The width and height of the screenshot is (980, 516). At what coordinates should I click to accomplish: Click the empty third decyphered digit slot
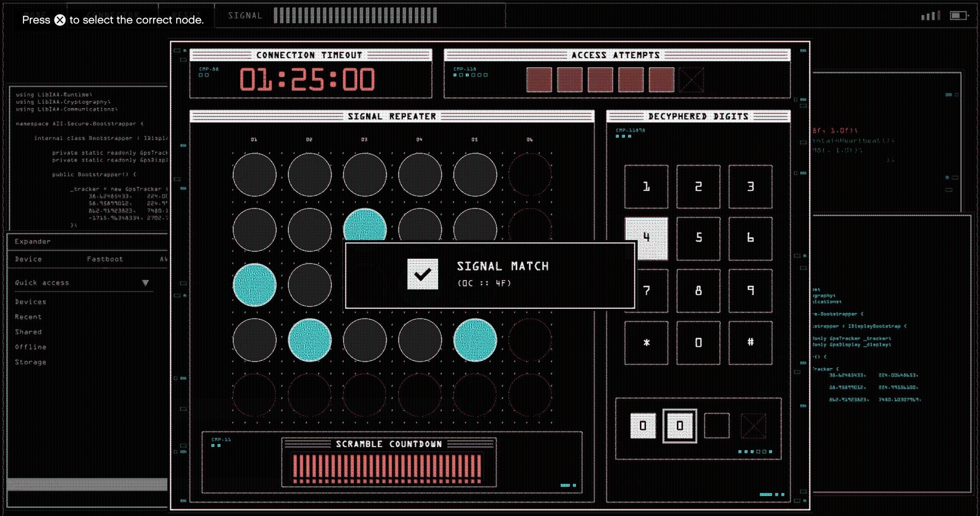pyautogui.click(x=717, y=426)
